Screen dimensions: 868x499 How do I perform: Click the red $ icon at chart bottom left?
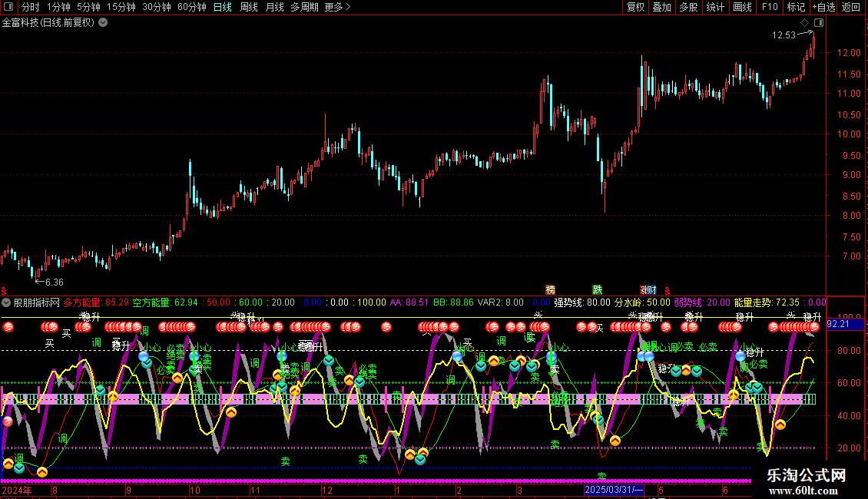click(x=4, y=291)
